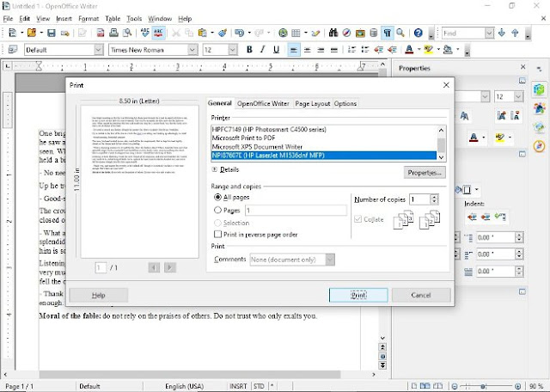Open Find & Replace binoculars icon
This screenshot has height=392, width=550.
coord(333,34)
